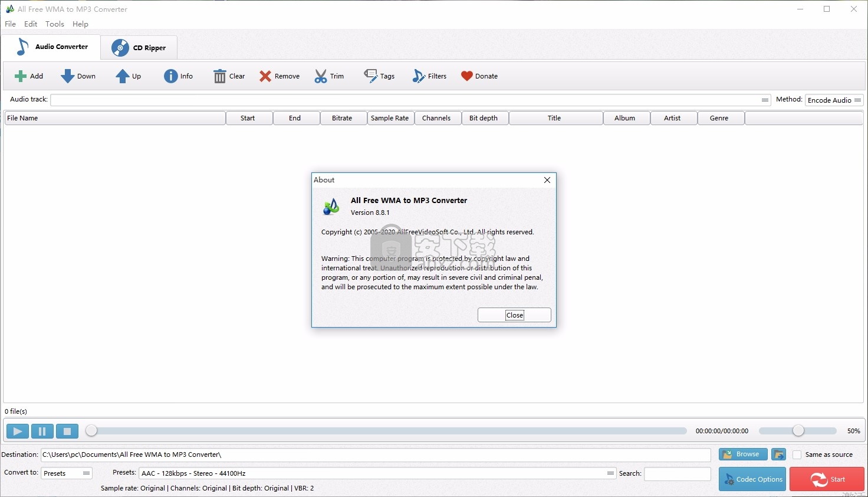The image size is (868, 497).
Task: Enable Same as source checkbox
Action: [x=797, y=455]
